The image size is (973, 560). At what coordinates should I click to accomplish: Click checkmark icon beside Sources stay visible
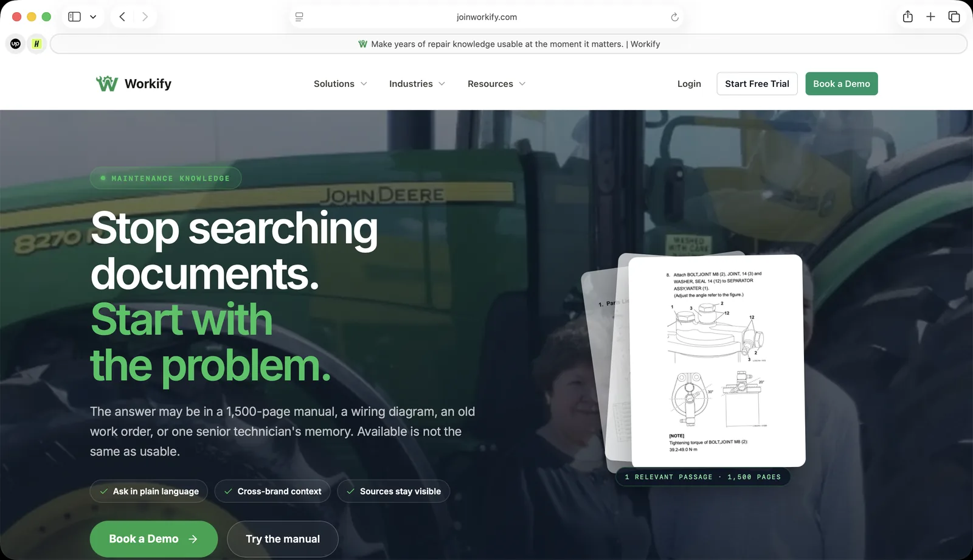pyautogui.click(x=350, y=491)
